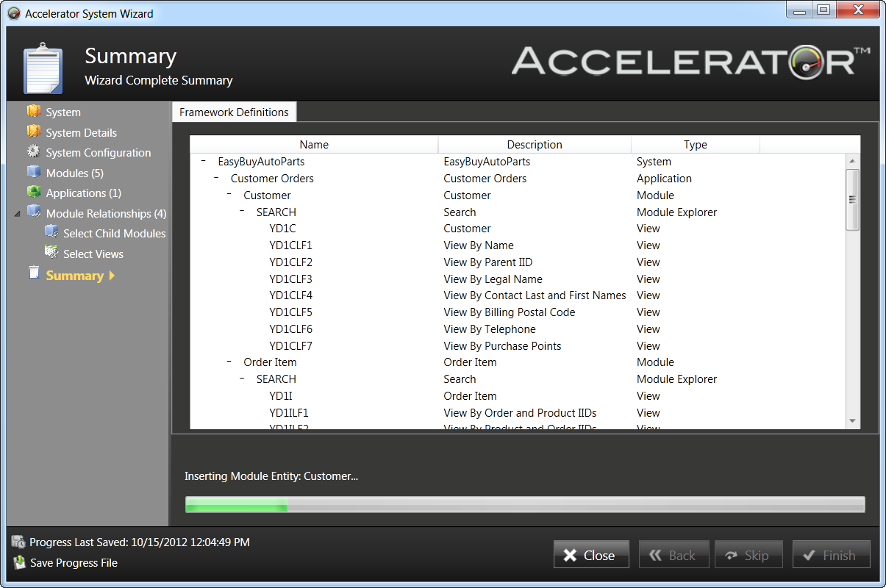
Task: Select the YD1CLF2 row
Action: [518, 262]
